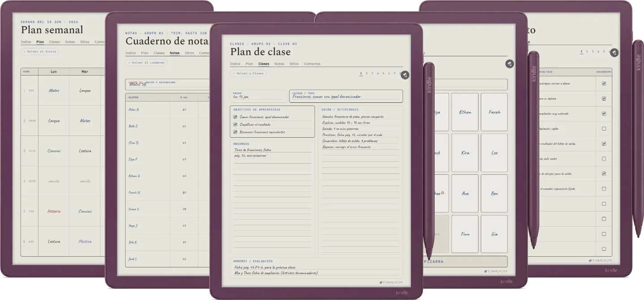Viewport: 644px width, 300px height.
Task: Click student 'Jack L.' in Cuaderno de notas
Action: click(133, 259)
